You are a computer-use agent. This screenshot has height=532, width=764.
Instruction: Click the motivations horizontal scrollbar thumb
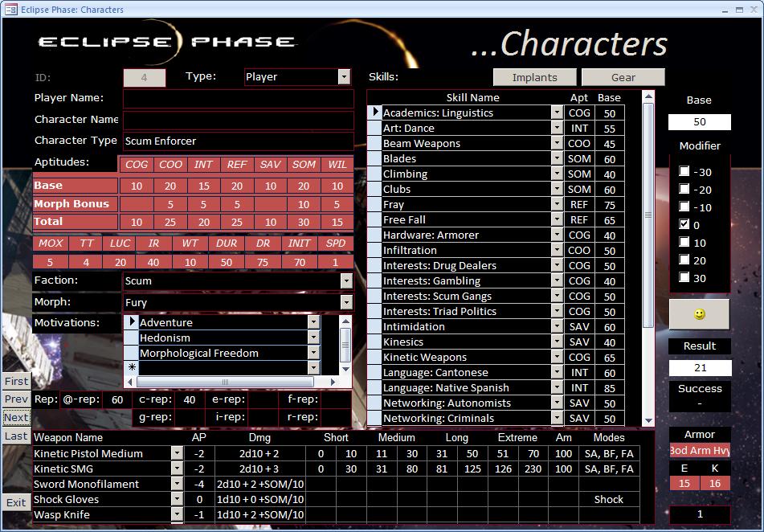point(225,382)
